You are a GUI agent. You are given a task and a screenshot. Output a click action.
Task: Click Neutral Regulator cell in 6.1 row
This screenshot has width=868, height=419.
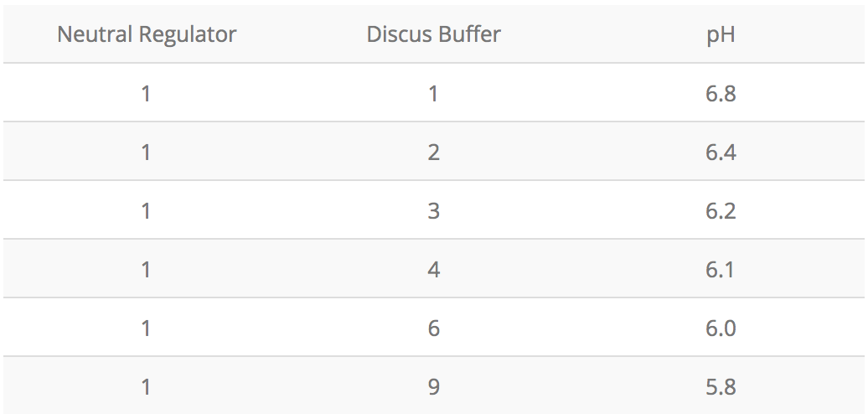[146, 269]
